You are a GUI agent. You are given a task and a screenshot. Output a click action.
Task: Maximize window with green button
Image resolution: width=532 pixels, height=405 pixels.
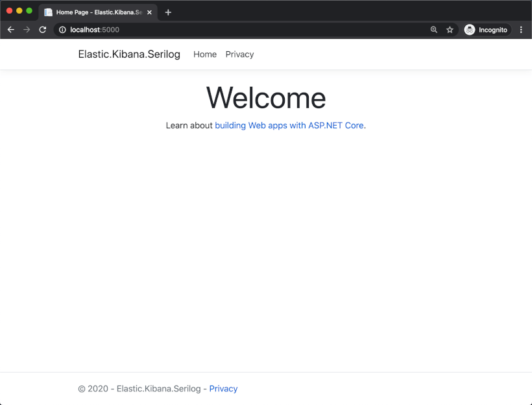click(29, 11)
